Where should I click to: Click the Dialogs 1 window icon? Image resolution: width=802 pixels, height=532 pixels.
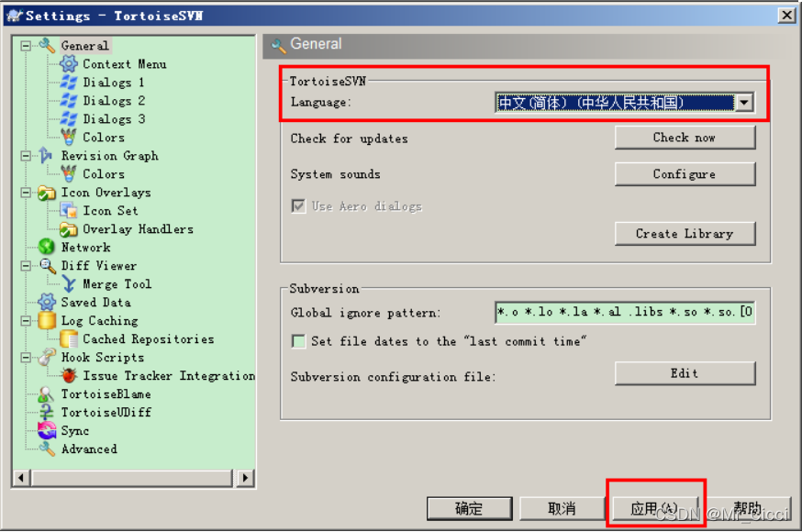tap(69, 83)
